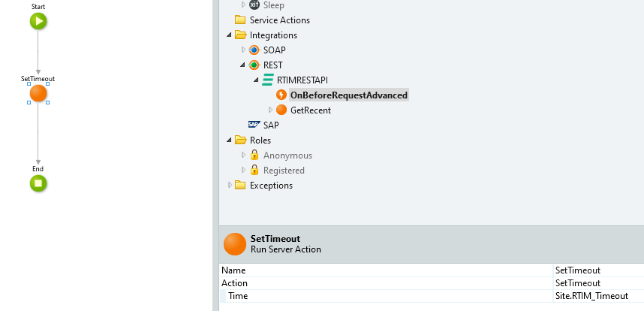Click the green Start node icon
This screenshot has height=311, width=644.
pos(38,22)
